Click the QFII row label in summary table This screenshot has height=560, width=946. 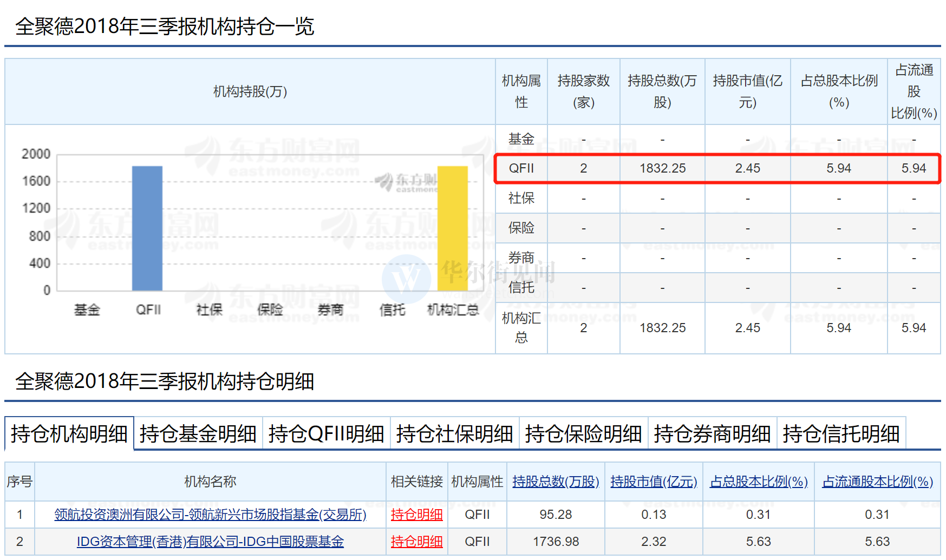[x=521, y=168]
